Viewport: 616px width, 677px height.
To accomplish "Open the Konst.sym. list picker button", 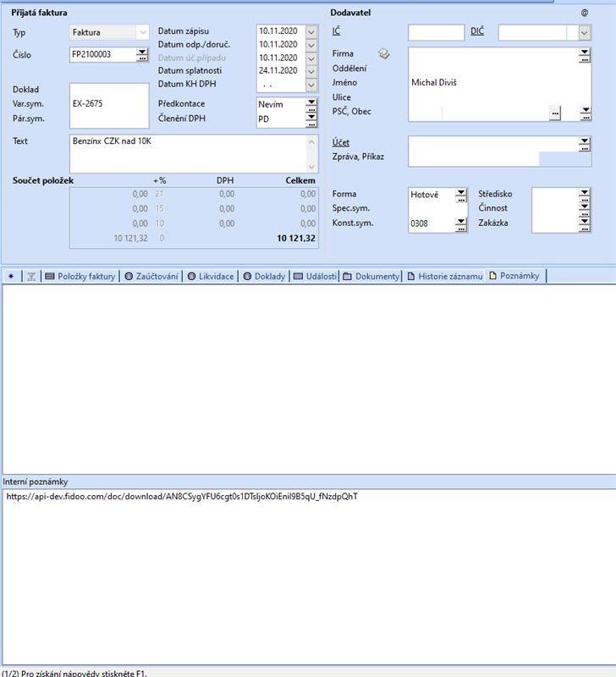I will (x=461, y=224).
